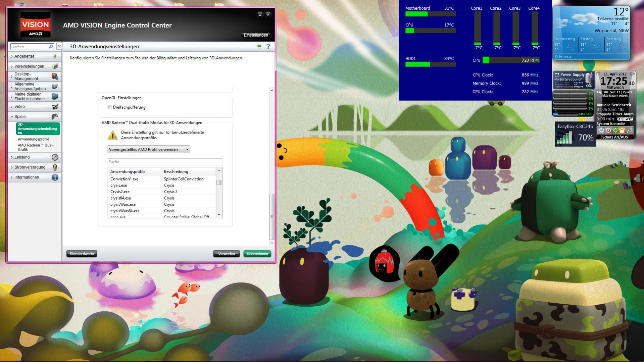
Task: Click the red restart icon under System Kontrolle
Action: tap(608, 130)
